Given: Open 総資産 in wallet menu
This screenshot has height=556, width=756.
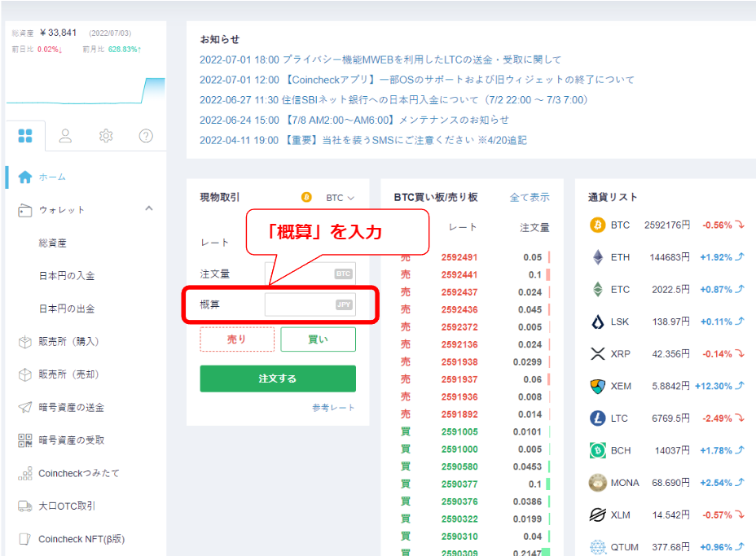Looking at the screenshot, I should click(x=53, y=243).
